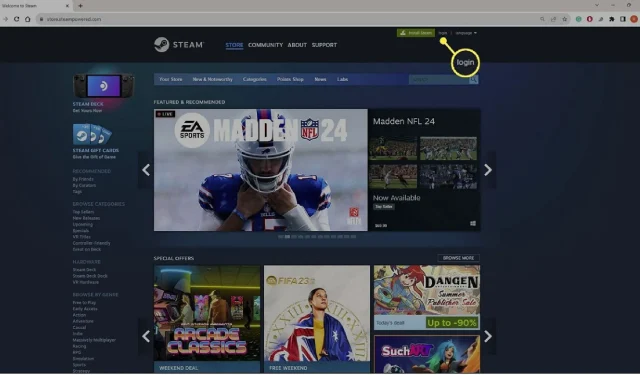Switch to the COMMUNITY tab
Viewport: 640px width, 375px height.
(x=265, y=45)
